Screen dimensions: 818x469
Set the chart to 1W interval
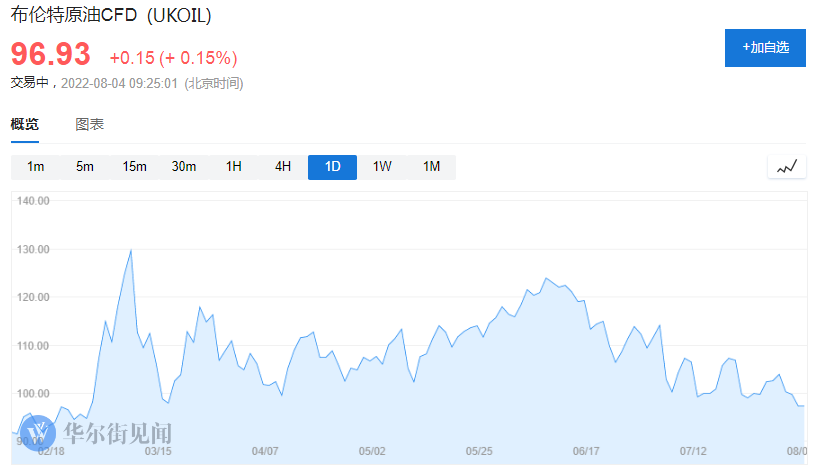click(382, 167)
